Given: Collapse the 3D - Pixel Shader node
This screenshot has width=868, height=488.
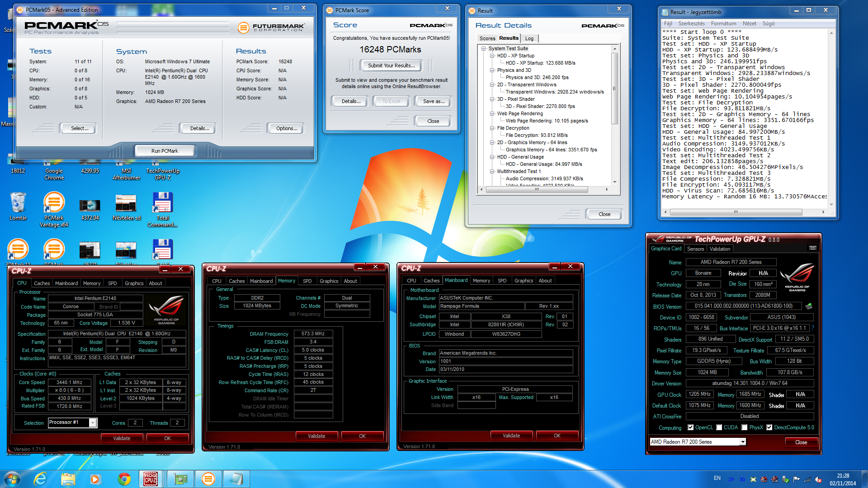Looking at the screenshot, I should 492,99.
